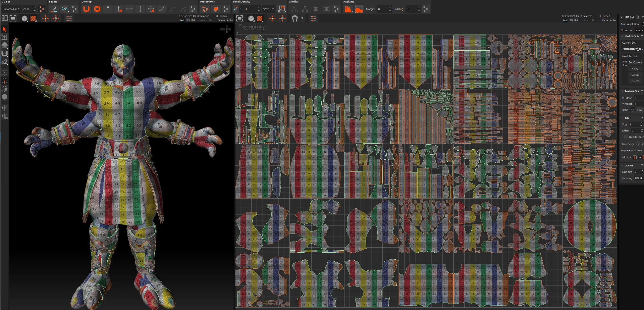Viewport: 644px width, 310px height.
Task: Click the horizontal align constraint icon
Action: [x=129, y=9]
